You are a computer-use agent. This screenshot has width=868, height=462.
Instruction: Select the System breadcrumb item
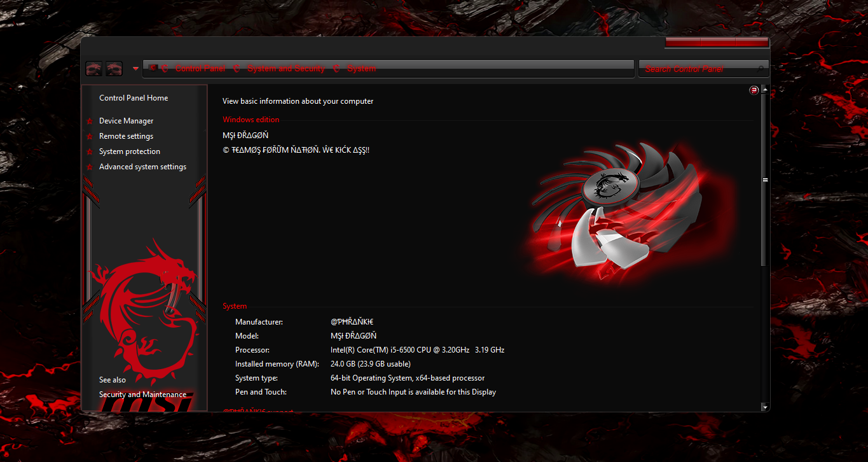(x=361, y=69)
